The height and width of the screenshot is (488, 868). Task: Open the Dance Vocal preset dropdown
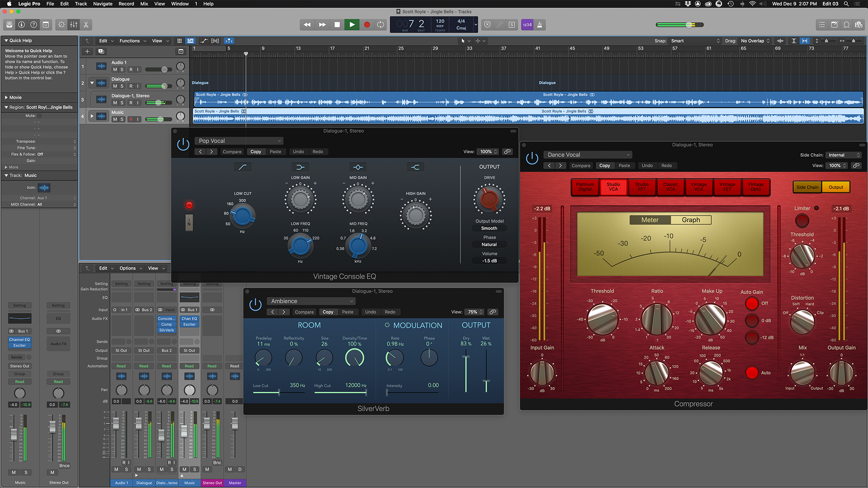pyautogui.click(x=588, y=155)
